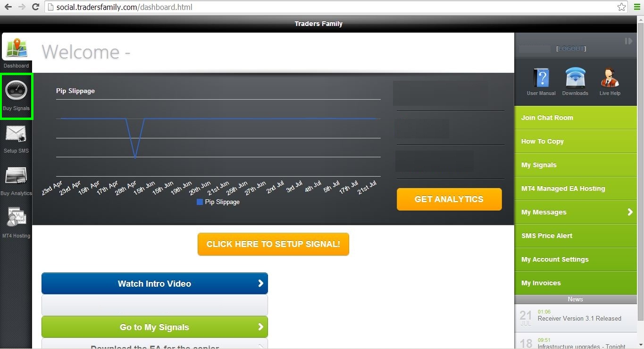Screen dimensions: 644x349
Task: Open the MT4 Hosting icon
Action: [x=16, y=218]
